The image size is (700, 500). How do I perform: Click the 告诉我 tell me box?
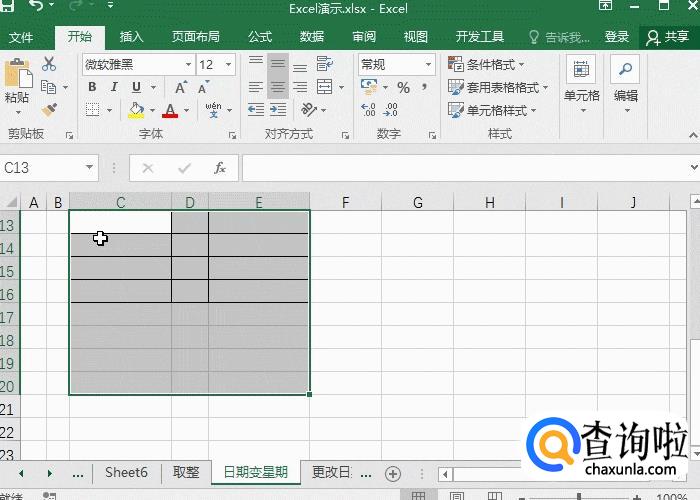(559, 37)
